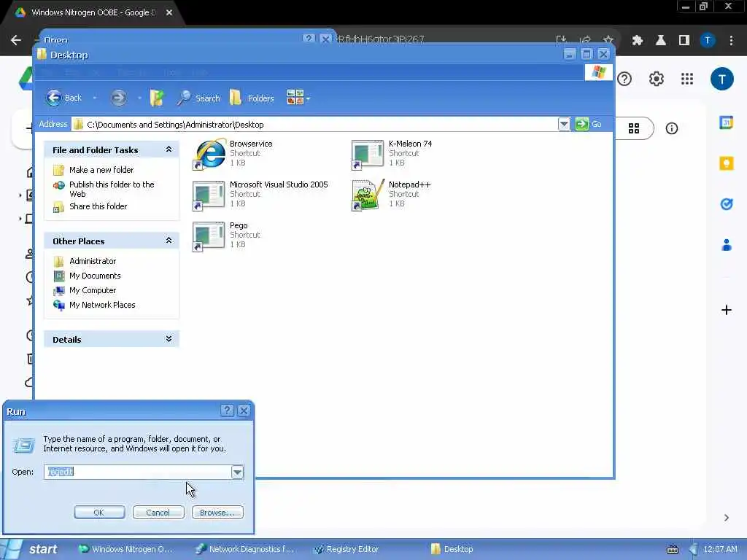Open My Documents under Other Places
Screen dimensions: 747x560
click(x=95, y=276)
